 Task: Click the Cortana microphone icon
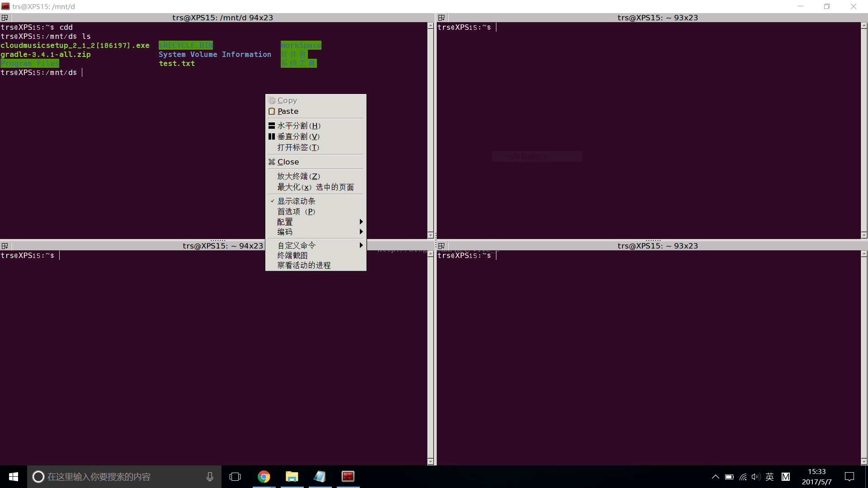click(210, 477)
